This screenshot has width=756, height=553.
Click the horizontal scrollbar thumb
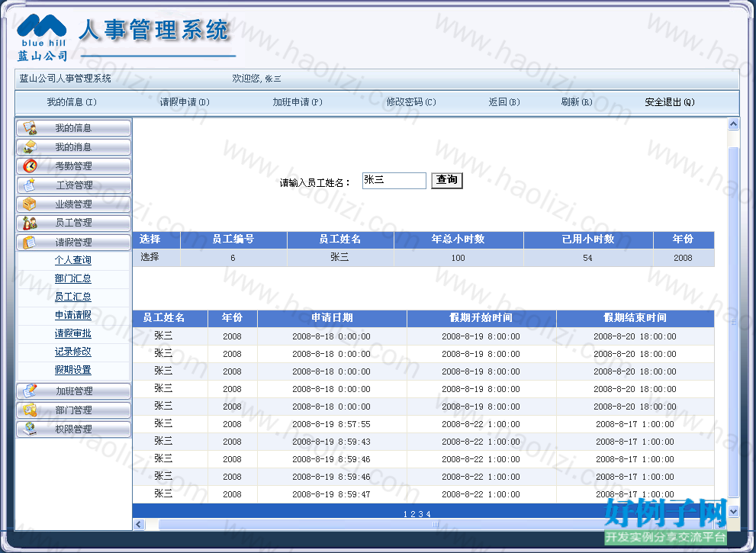(x=436, y=524)
